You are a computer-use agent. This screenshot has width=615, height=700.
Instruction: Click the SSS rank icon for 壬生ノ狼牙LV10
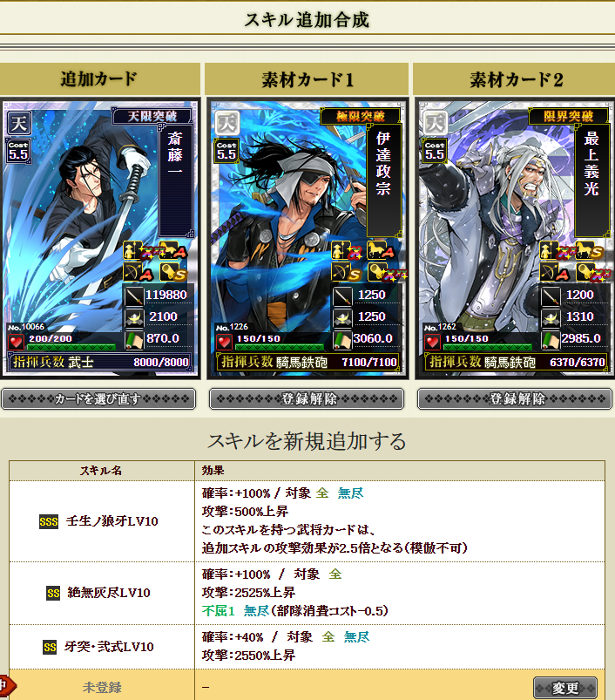coord(49,521)
